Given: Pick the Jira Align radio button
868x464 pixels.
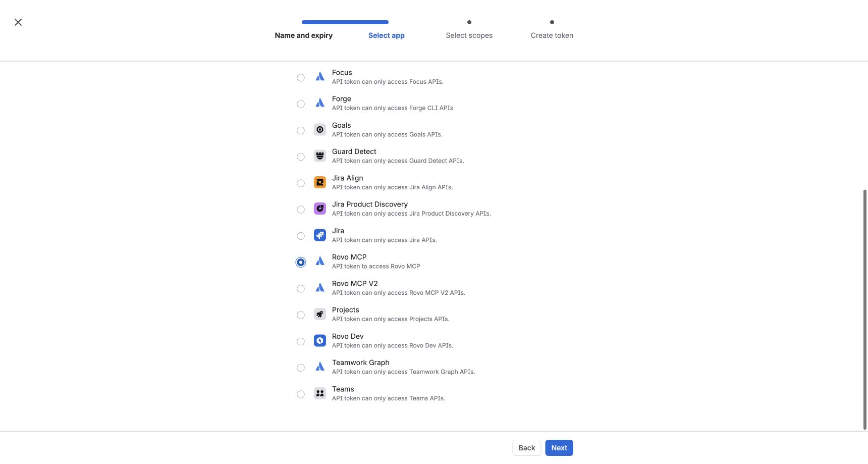Looking at the screenshot, I should click(301, 183).
